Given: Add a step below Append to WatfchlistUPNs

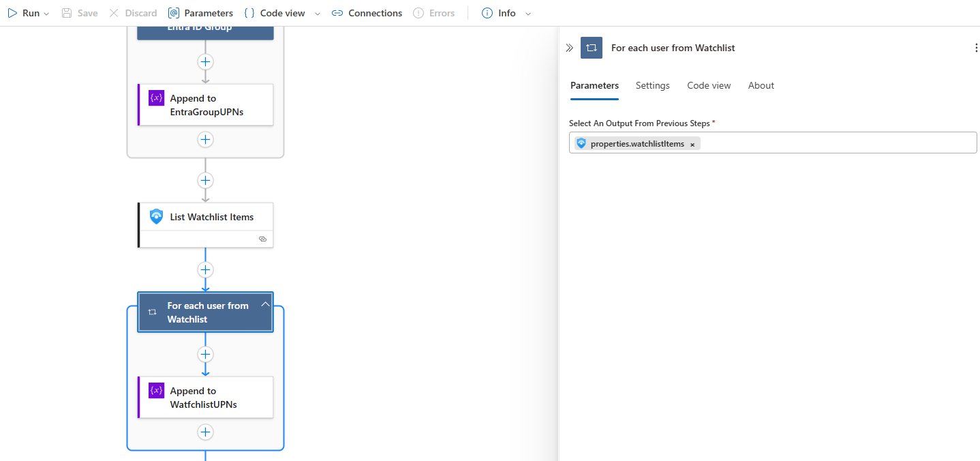Looking at the screenshot, I should (x=205, y=432).
